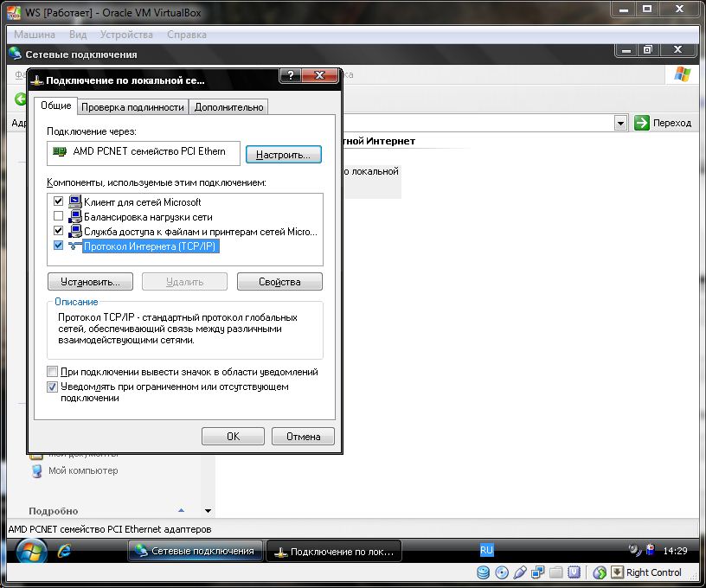Screen dimensions: 706x588
Task: Open the Вид menu in VirtualBox
Action: tap(78, 35)
